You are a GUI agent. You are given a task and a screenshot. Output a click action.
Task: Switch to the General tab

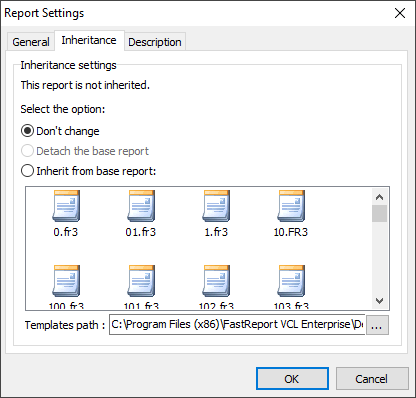(x=31, y=42)
